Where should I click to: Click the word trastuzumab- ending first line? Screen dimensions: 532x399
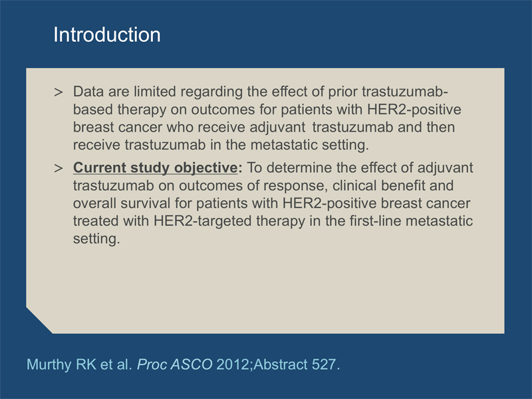click(405, 92)
